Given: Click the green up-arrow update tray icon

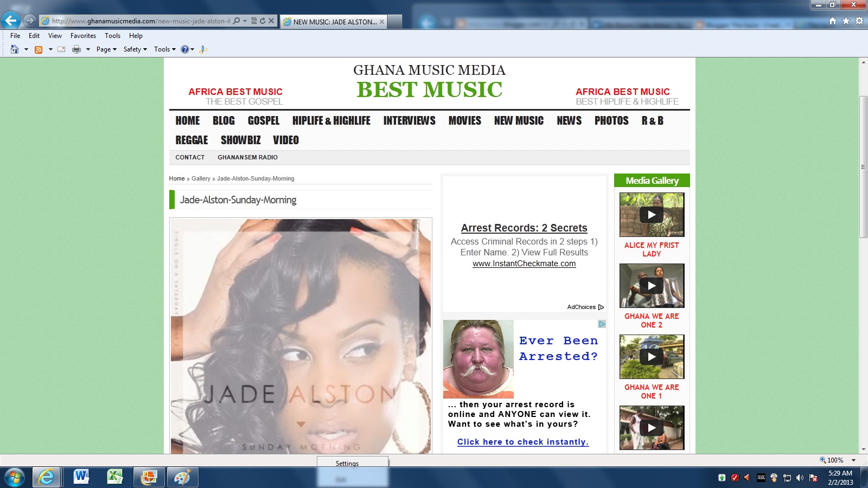Looking at the screenshot, I should click(722, 478).
